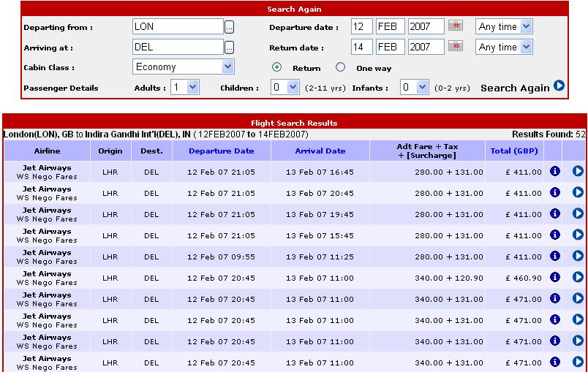Click the info icon for the 09:55 departure flight

554,257
